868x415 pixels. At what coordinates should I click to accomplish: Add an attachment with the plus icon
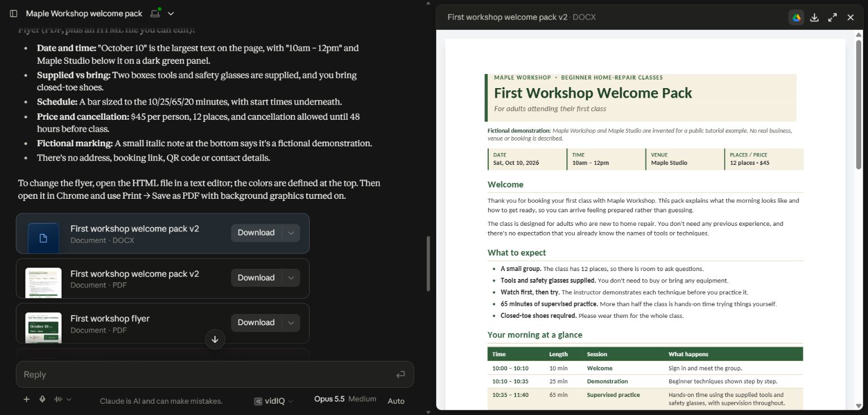26,399
